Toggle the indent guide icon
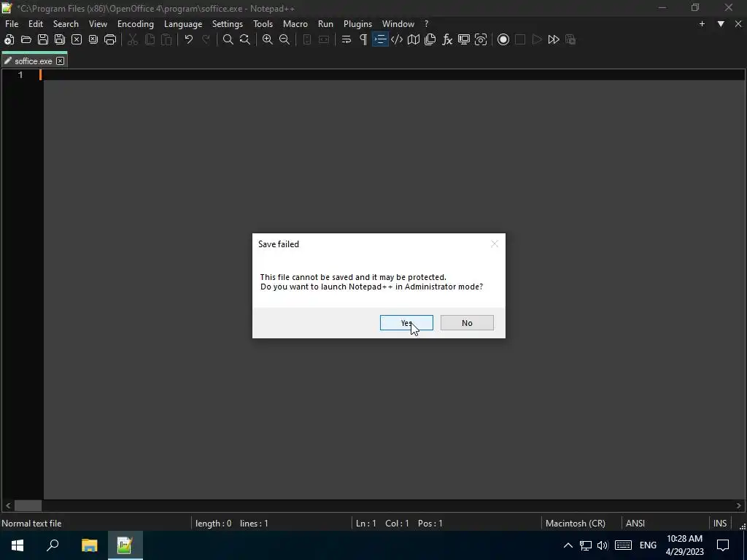 tap(380, 39)
